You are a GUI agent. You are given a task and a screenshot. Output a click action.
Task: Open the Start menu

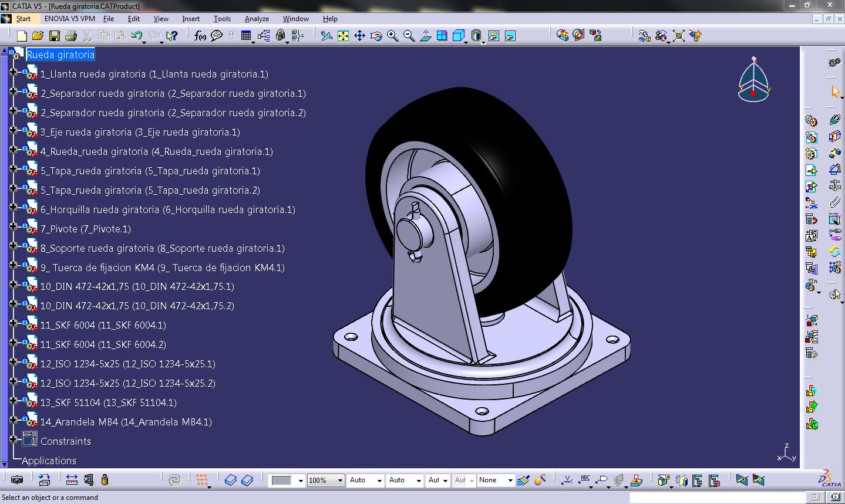(23, 18)
